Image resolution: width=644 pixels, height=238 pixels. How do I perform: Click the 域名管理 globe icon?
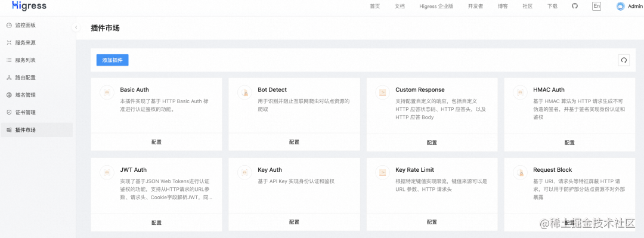(x=9, y=95)
